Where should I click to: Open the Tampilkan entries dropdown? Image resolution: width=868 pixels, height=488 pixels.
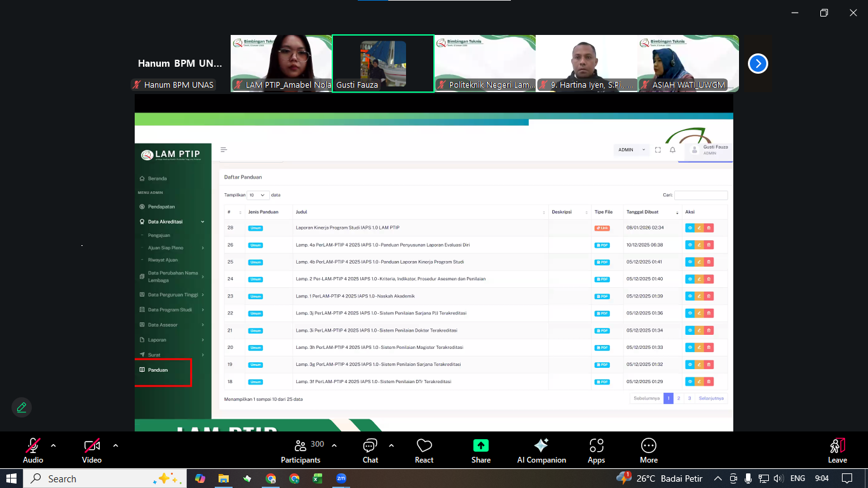click(x=257, y=195)
